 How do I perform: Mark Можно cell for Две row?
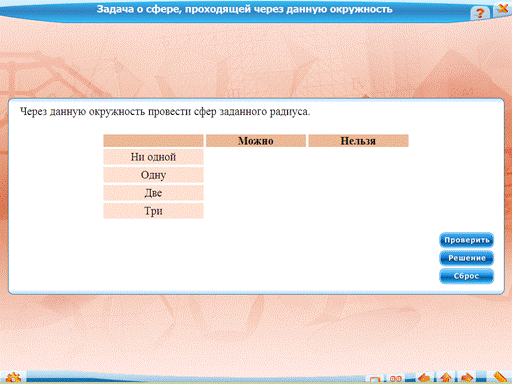tap(256, 193)
